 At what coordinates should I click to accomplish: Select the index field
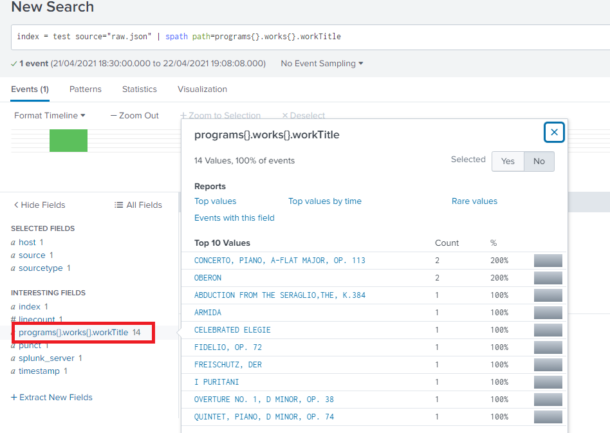(29, 307)
